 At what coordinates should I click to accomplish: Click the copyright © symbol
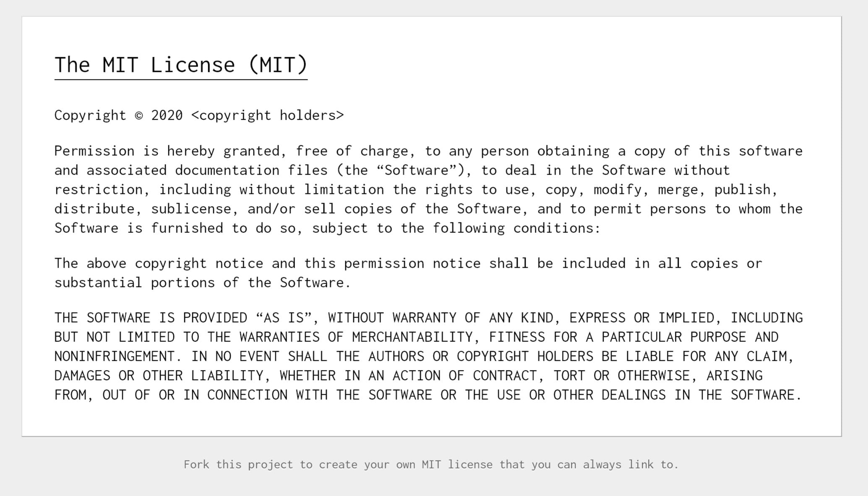pos(139,115)
